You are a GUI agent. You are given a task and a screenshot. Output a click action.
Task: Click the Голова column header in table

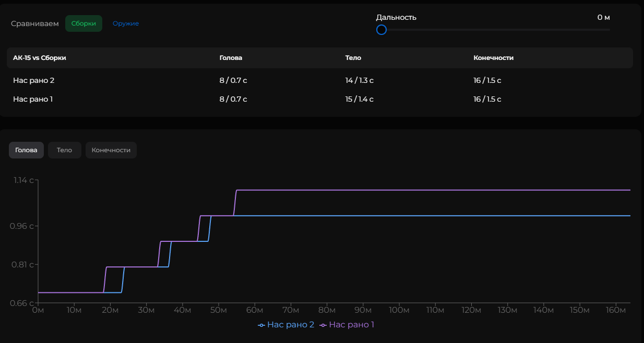pos(231,58)
